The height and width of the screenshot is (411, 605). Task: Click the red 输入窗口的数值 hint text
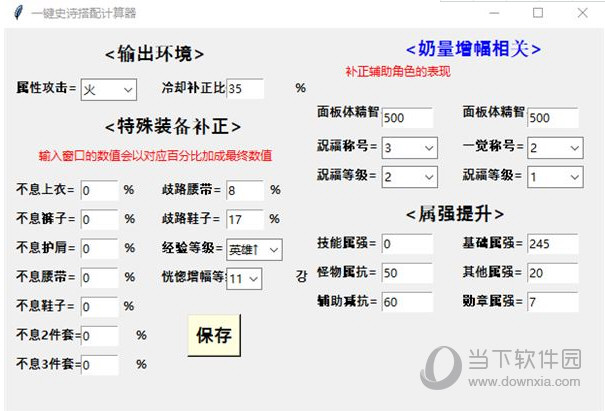click(155, 156)
